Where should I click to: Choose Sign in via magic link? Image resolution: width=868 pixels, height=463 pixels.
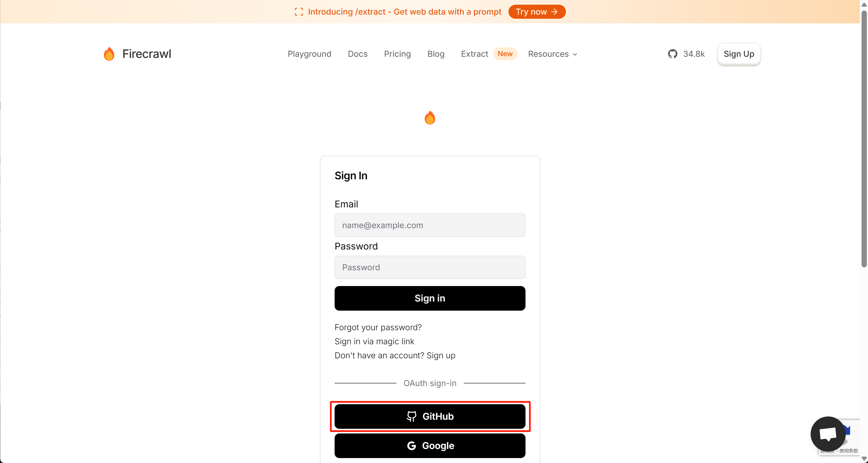[x=374, y=341]
